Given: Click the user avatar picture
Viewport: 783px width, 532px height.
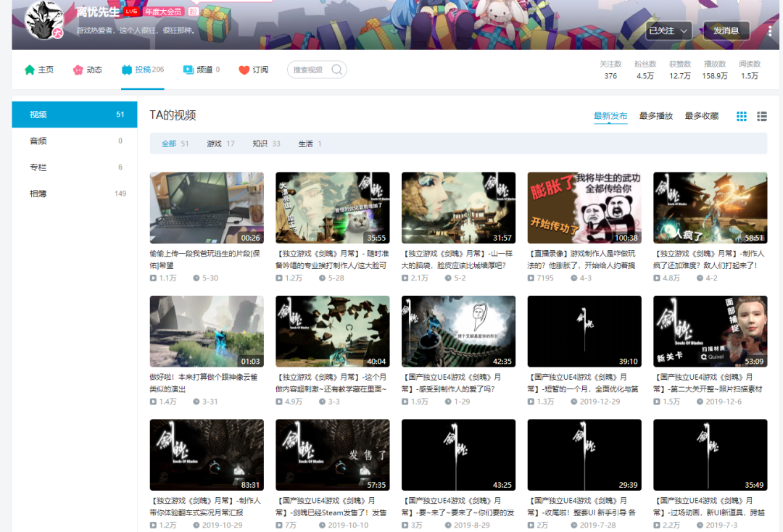Looking at the screenshot, I should click(x=44, y=20).
